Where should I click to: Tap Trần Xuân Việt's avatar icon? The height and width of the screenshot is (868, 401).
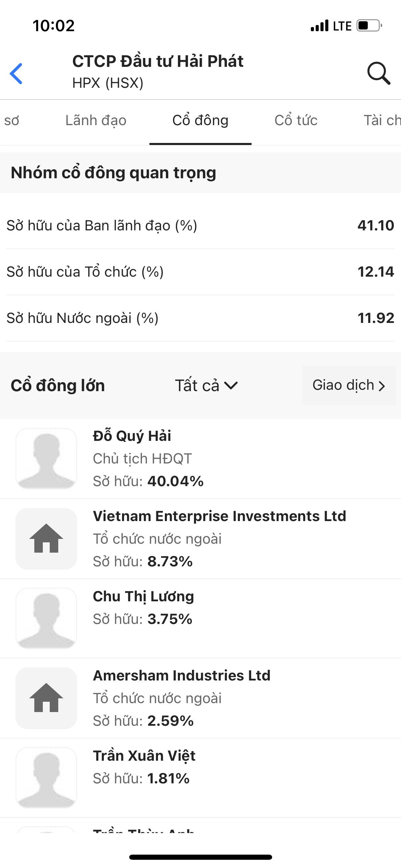click(46, 777)
